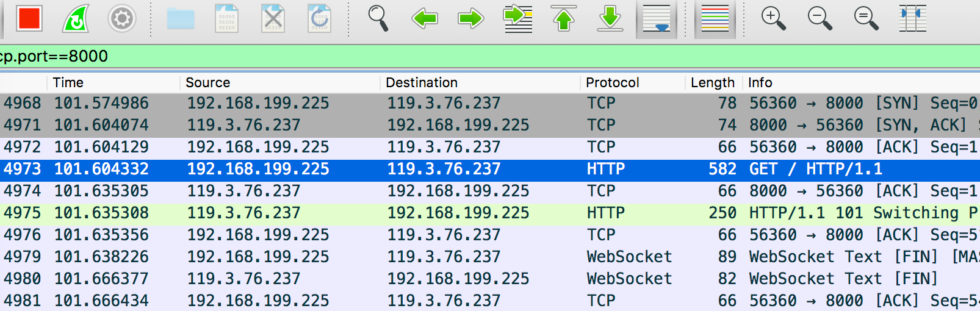Reset packet text to normal size

click(x=866, y=18)
